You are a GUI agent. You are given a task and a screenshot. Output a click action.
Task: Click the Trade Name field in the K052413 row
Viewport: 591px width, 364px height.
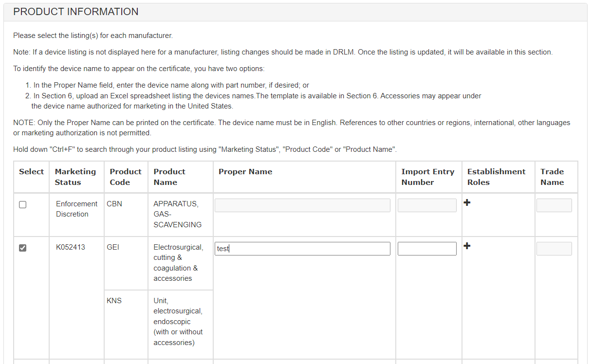(x=554, y=249)
